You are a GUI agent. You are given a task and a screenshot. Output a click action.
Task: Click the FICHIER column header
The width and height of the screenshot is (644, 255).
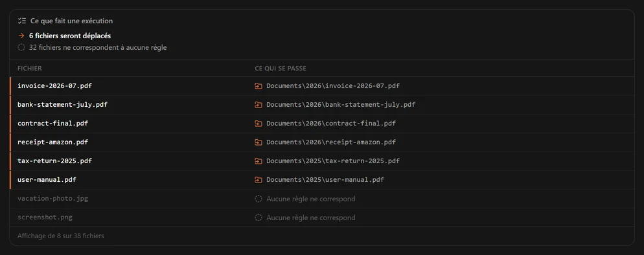pos(30,69)
